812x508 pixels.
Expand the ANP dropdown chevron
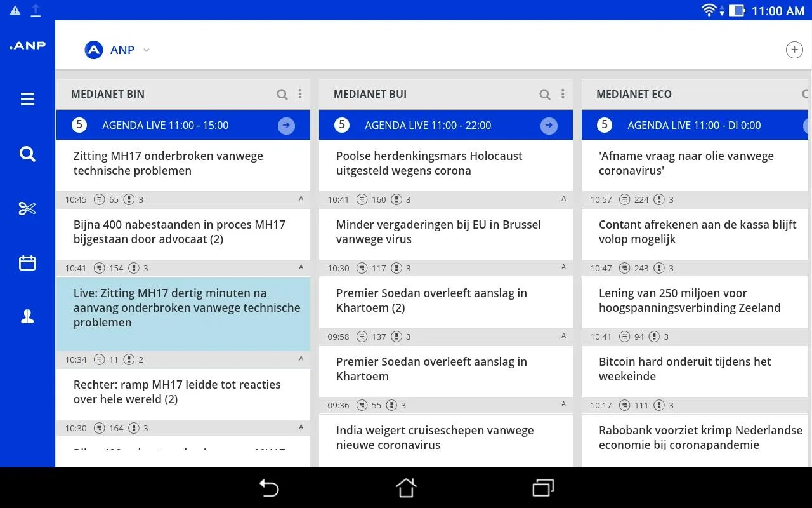pos(146,50)
